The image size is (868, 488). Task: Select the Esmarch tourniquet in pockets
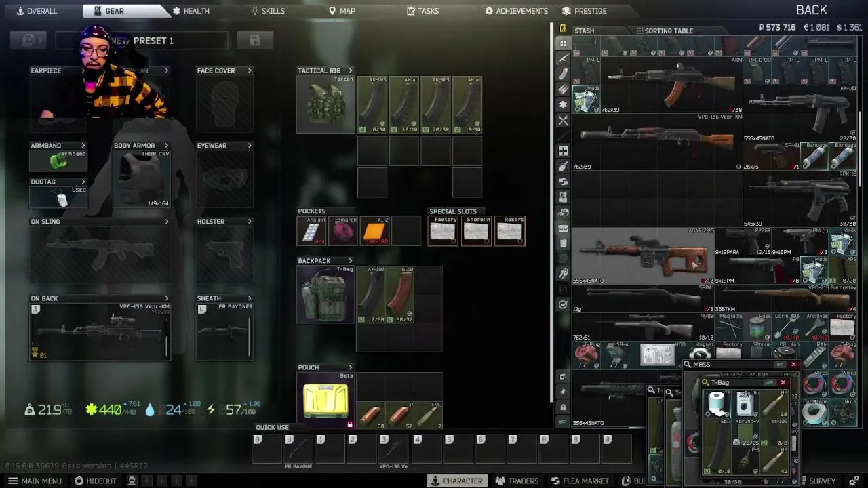pos(343,231)
